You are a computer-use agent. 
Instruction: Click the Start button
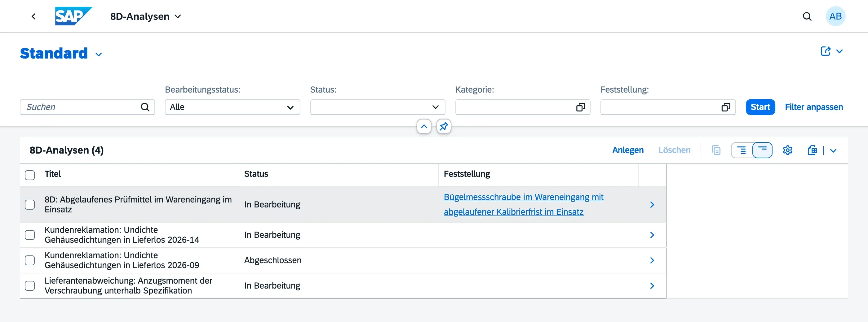[760, 107]
